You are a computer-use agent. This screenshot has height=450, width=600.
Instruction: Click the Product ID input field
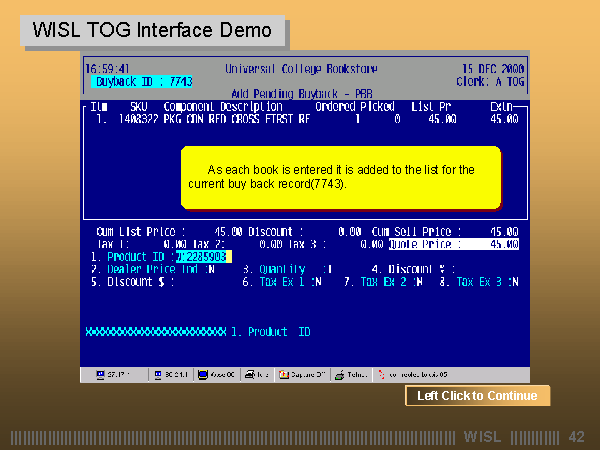[203, 257]
